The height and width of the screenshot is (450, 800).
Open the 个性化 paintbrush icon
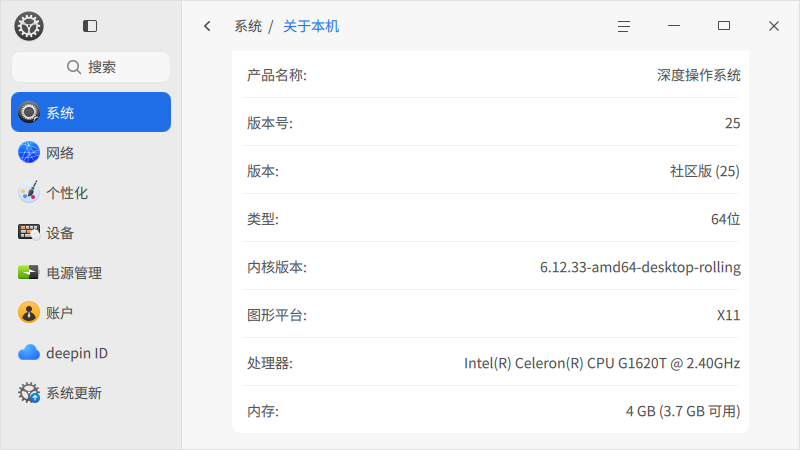[x=29, y=192]
